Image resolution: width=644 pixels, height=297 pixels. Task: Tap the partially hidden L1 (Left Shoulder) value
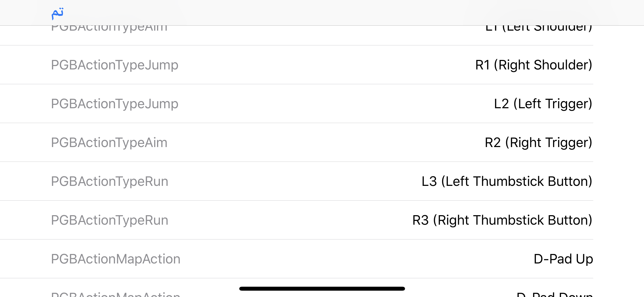(539, 29)
